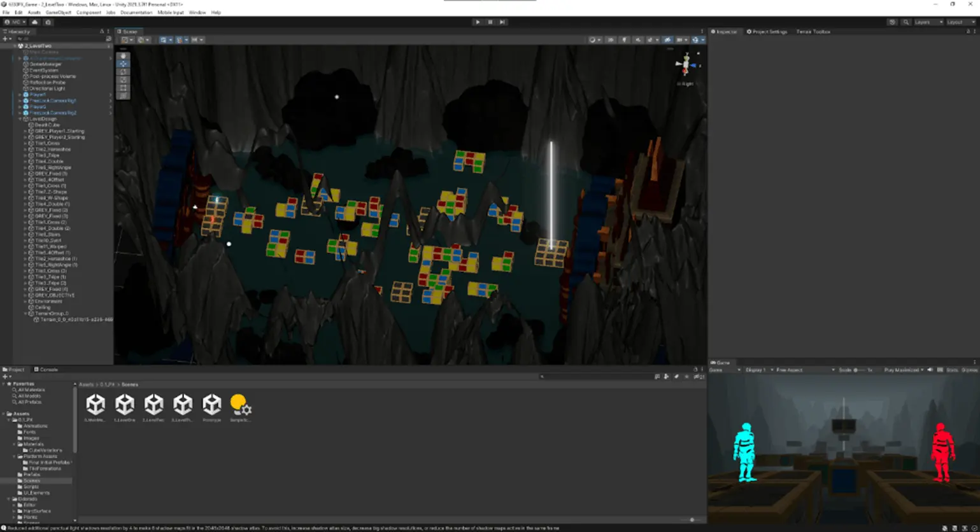The width and height of the screenshot is (980, 532).
Task: Open the scene camera settings dropdown
Action: tap(683, 39)
